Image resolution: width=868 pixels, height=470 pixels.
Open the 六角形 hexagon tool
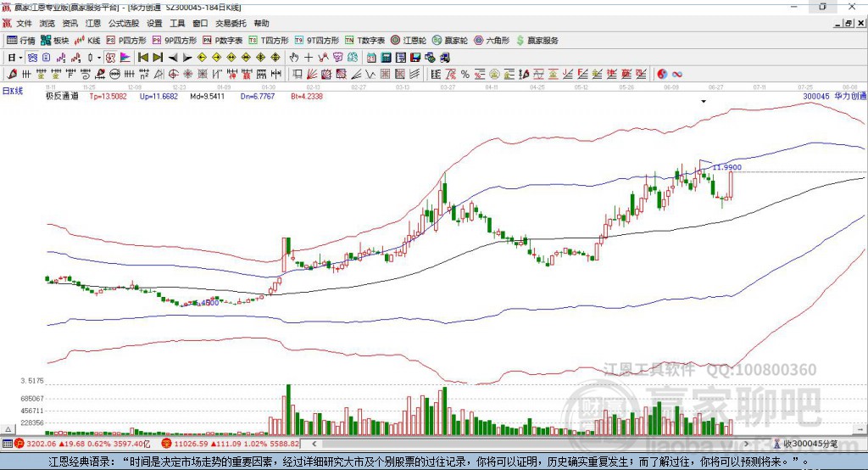[x=492, y=41]
